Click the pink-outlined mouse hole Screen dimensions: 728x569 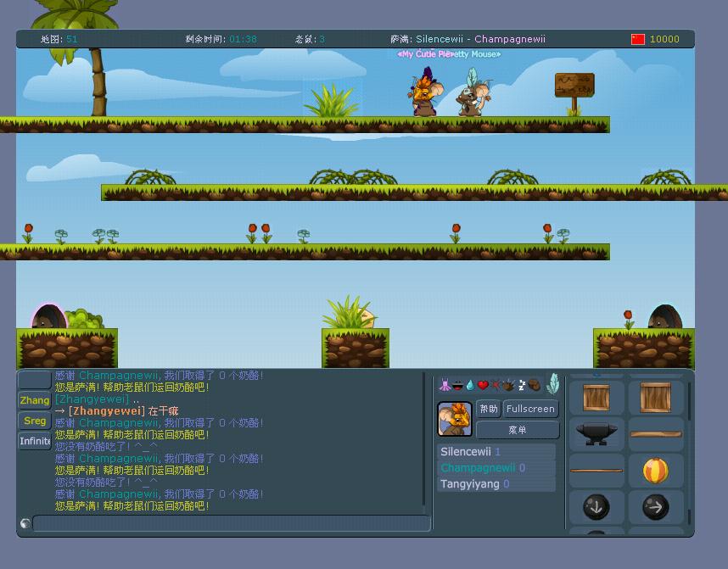tap(48, 316)
